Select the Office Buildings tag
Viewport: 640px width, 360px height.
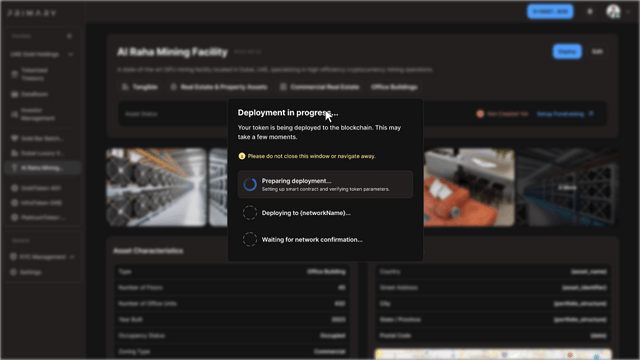[x=394, y=87]
